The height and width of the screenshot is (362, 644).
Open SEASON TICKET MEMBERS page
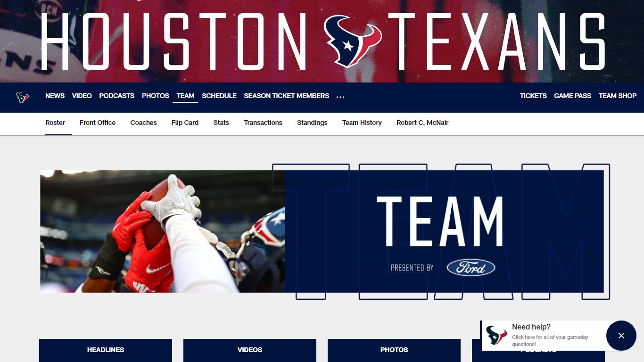pos(287,96)
